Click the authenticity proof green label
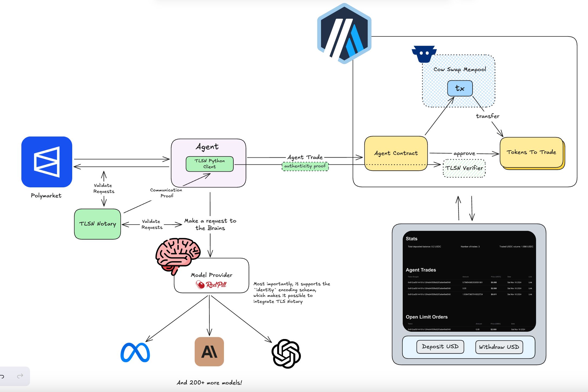 coord(305,166)
